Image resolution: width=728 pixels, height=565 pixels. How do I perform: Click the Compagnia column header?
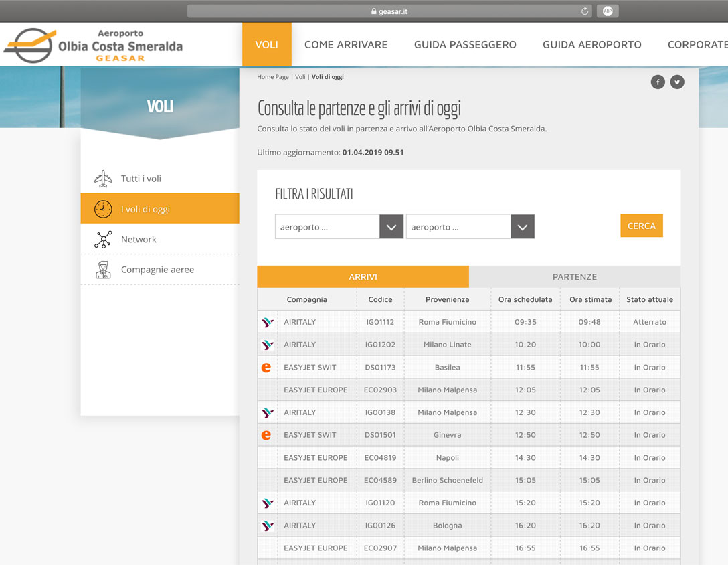point(307,300)
